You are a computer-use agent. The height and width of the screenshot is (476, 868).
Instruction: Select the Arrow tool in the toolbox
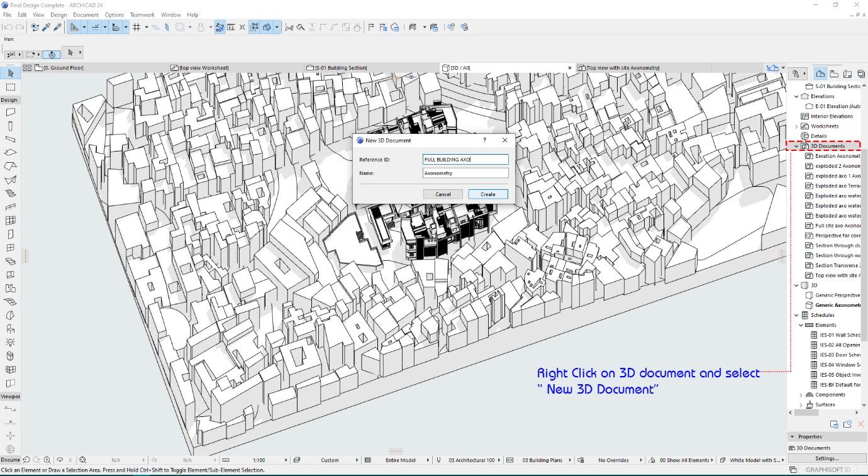click(x=10, y=74)
